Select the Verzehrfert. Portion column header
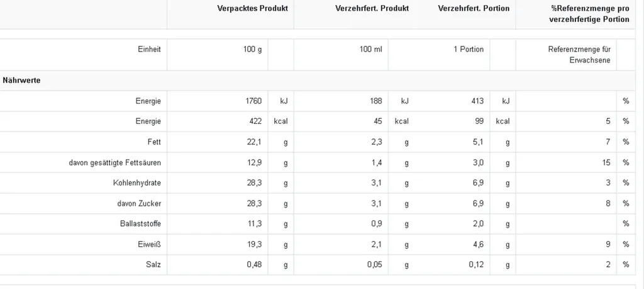 coord(474,8)
